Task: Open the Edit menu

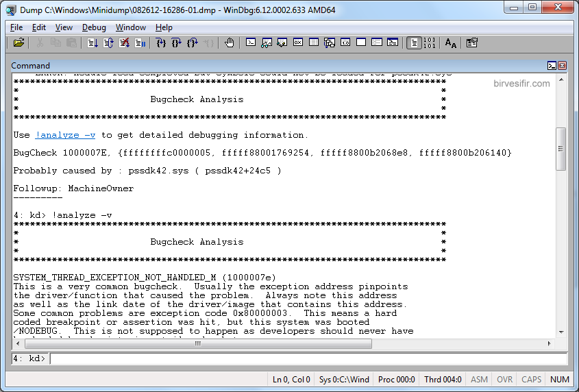Action: point(39,27)
